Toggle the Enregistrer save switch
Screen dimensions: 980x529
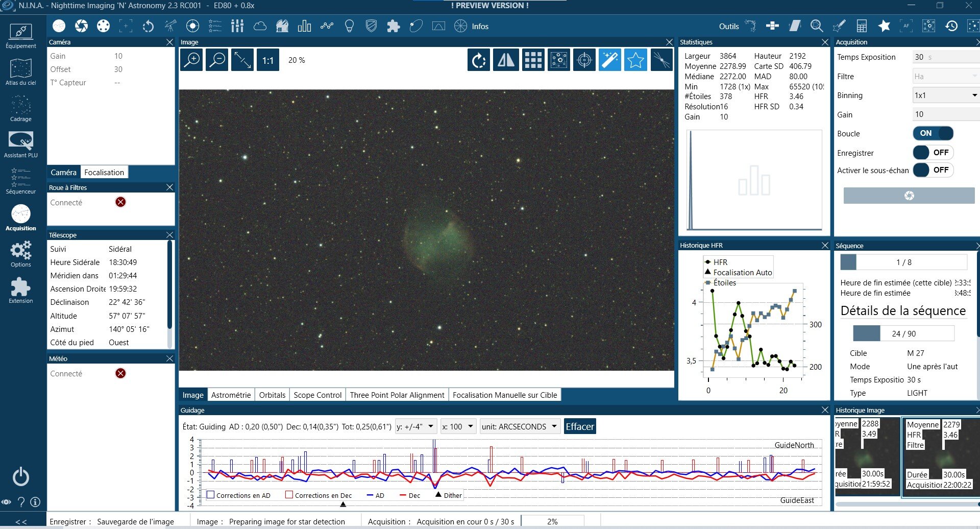pyautogui.click(x=933, y=152)
